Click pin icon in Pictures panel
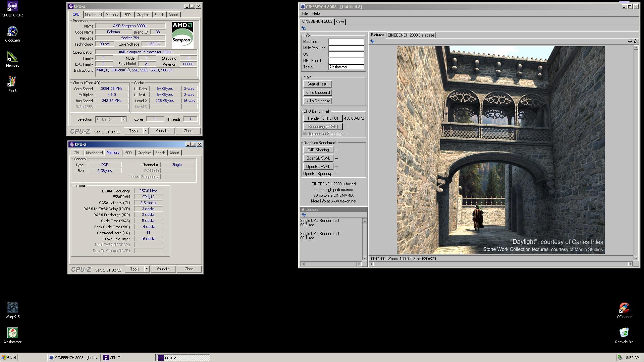 coord(372,42)
